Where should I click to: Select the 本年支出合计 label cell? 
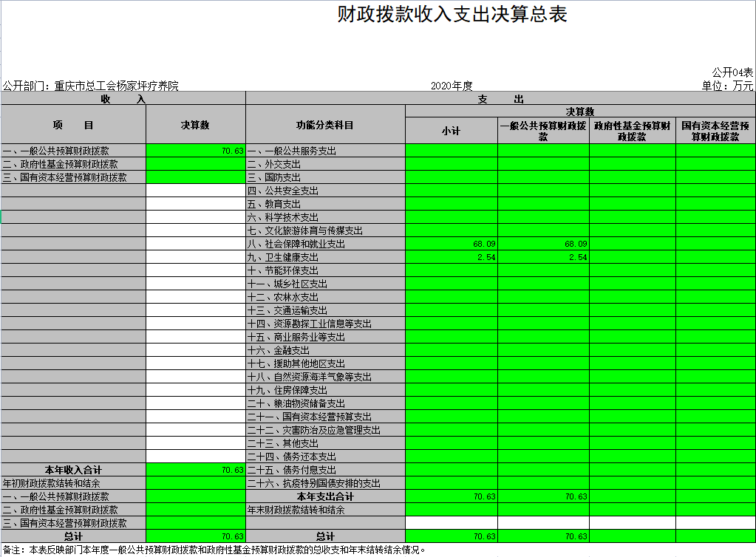[x=325, y=496]
